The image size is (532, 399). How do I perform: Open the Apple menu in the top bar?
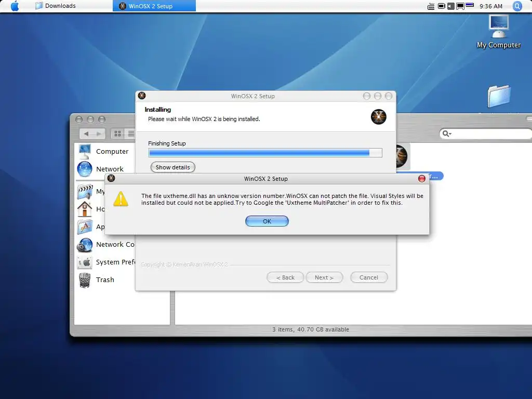click(15, 6)
